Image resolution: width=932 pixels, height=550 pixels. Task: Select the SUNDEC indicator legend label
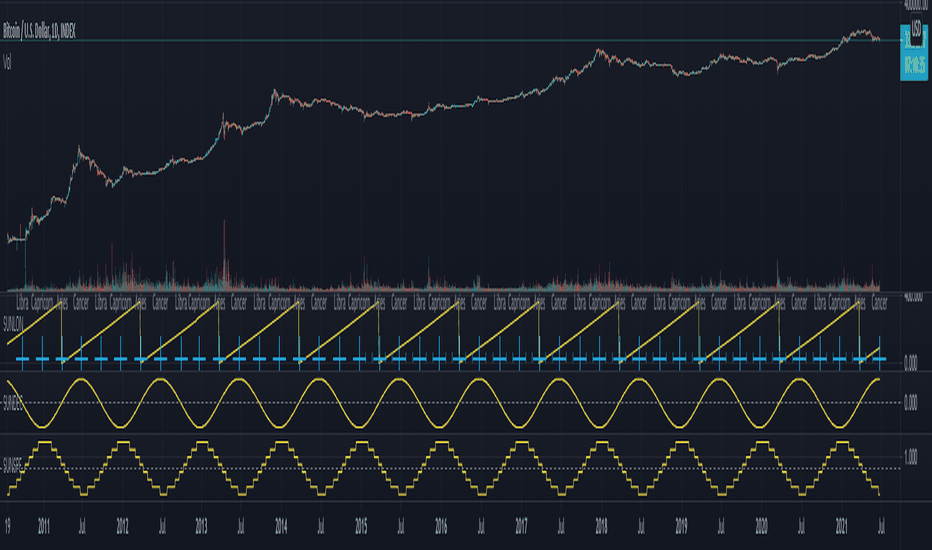[14, 402]
